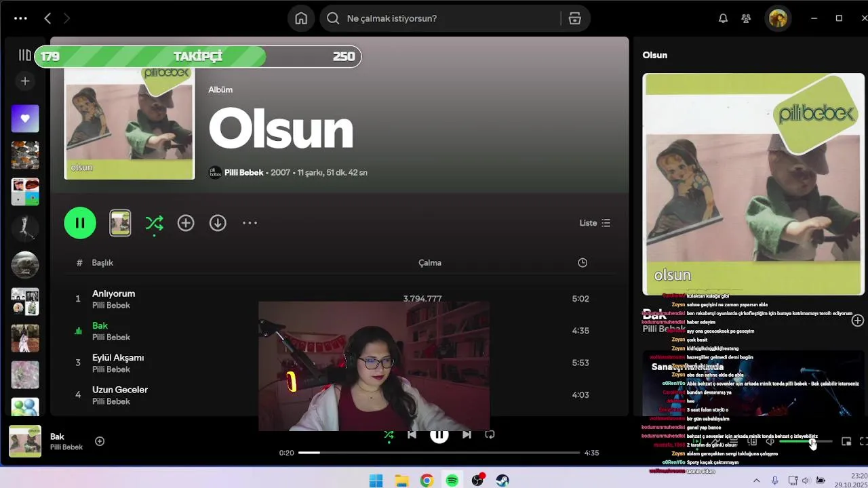Show hidden system tray icons

pos(757,481)
